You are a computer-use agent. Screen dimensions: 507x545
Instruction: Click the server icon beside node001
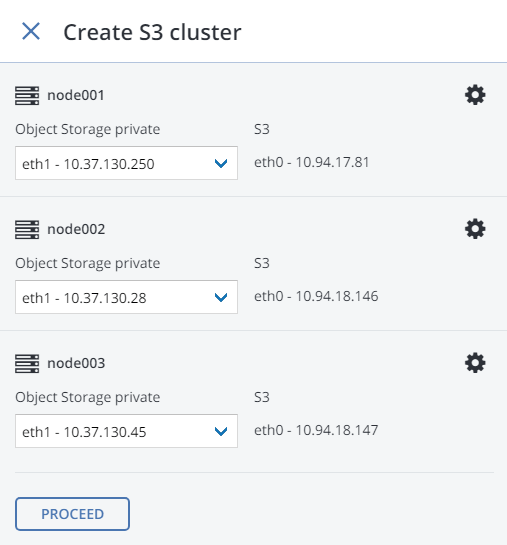pyautogui.click(x=27, y=96)
